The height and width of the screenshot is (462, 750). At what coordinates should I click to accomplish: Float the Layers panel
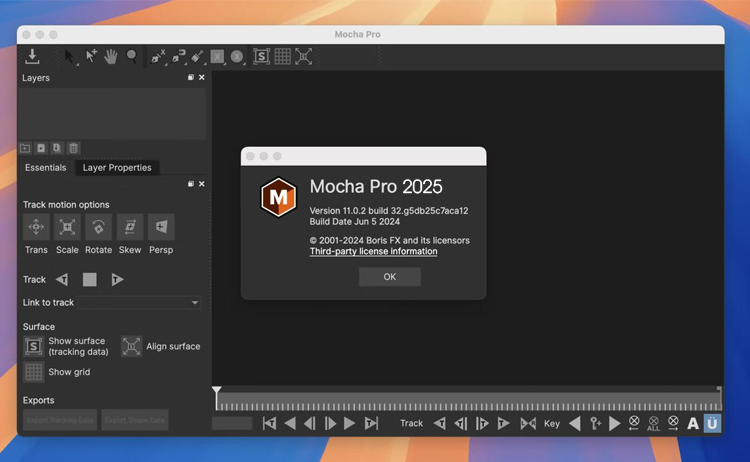[191, 77]
